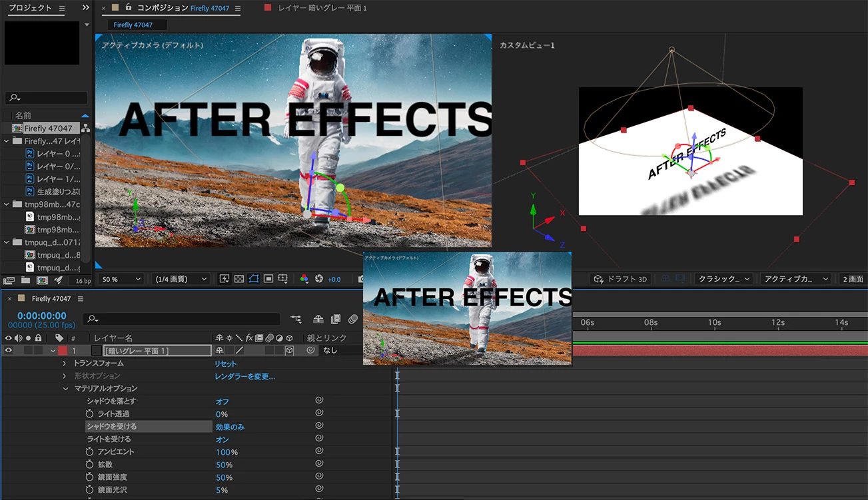Click the rocket-shaped project settings icon
Screen dimensions: 868x500
[x=58, y=280]
